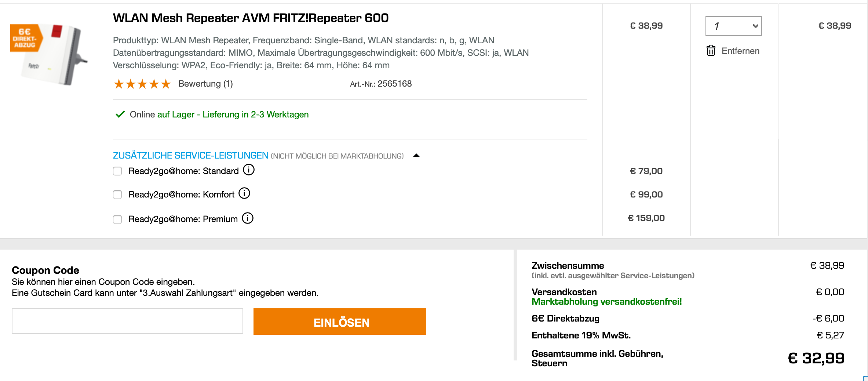The width and height of the screenshot is (868, 381).
Task: Click the Zusätzliche Service-Leistungen heading
Action: pos(190,156)
